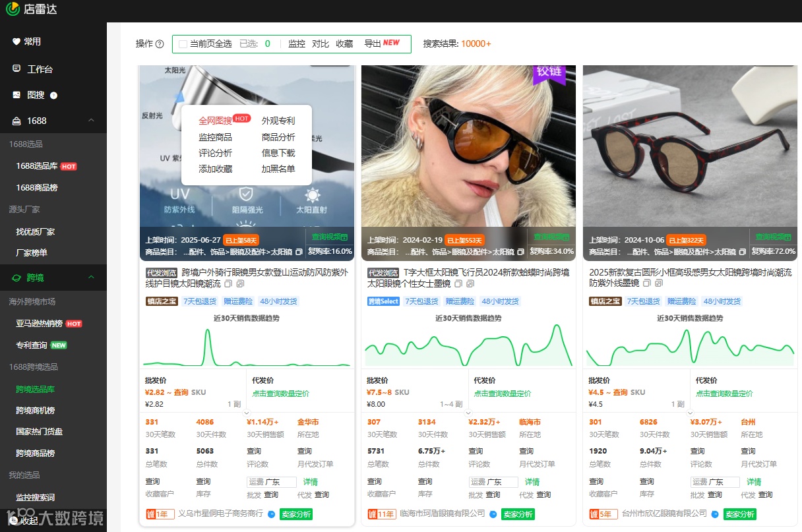
Task: Expand price details on the ¥2.82 product card
Action: [247, 413]
